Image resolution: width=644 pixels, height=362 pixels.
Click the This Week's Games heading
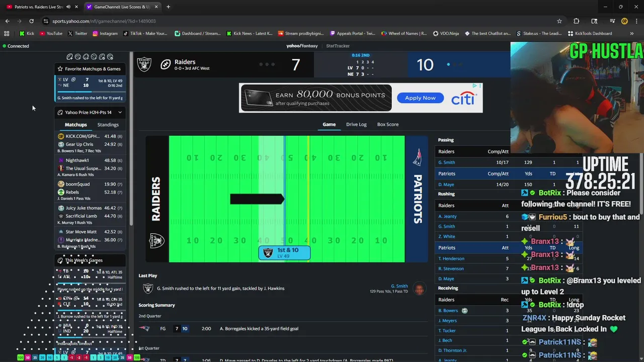(x=84, y=260)
